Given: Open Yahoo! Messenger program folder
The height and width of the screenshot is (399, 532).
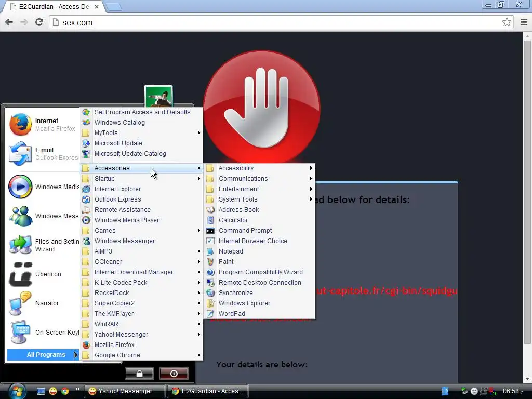Looking at the screenshot, I should pos(141,335).
